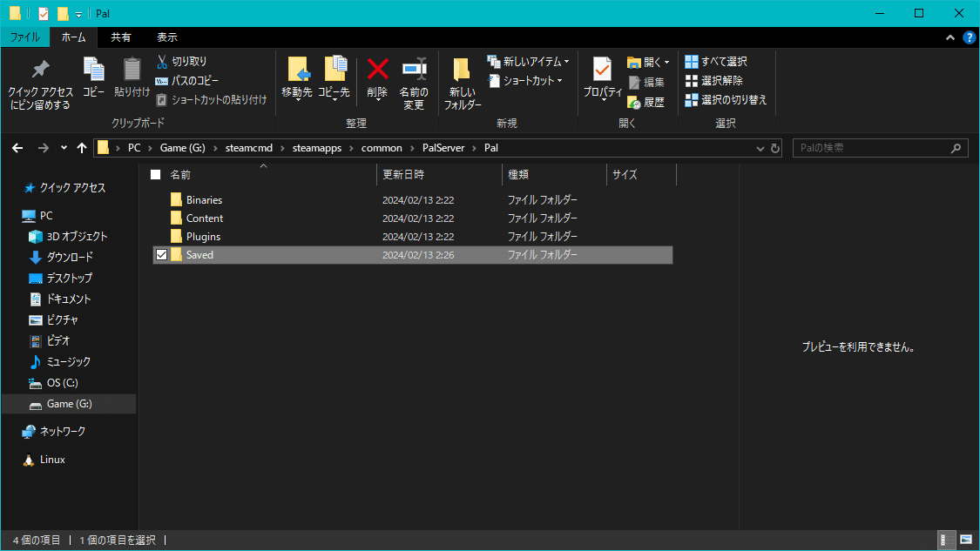Open Help with the blue question mark

point(969,37)
